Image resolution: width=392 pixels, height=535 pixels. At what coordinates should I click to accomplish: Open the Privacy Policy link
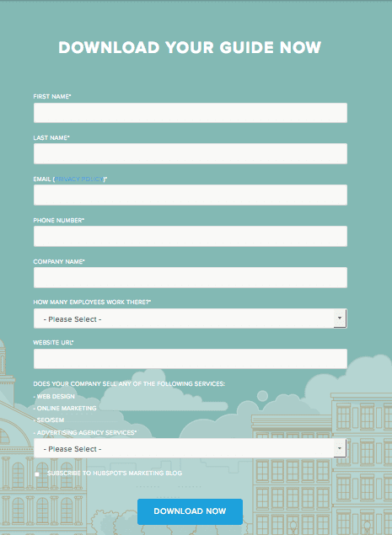coord(79,179)
